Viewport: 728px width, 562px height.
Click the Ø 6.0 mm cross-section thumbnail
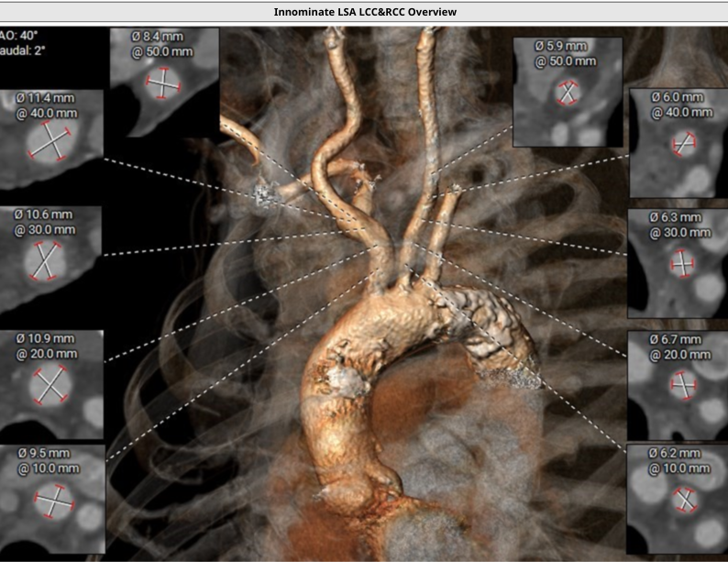tap(678, 142)
